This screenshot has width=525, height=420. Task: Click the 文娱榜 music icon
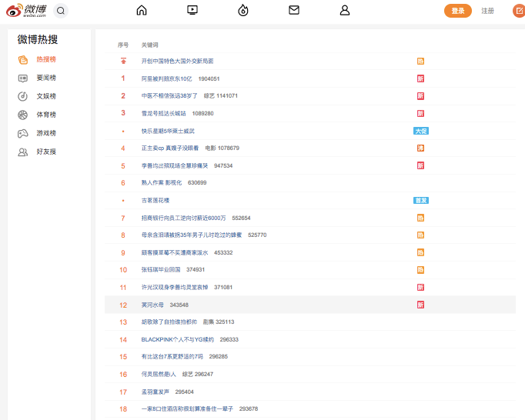point(23,96)
